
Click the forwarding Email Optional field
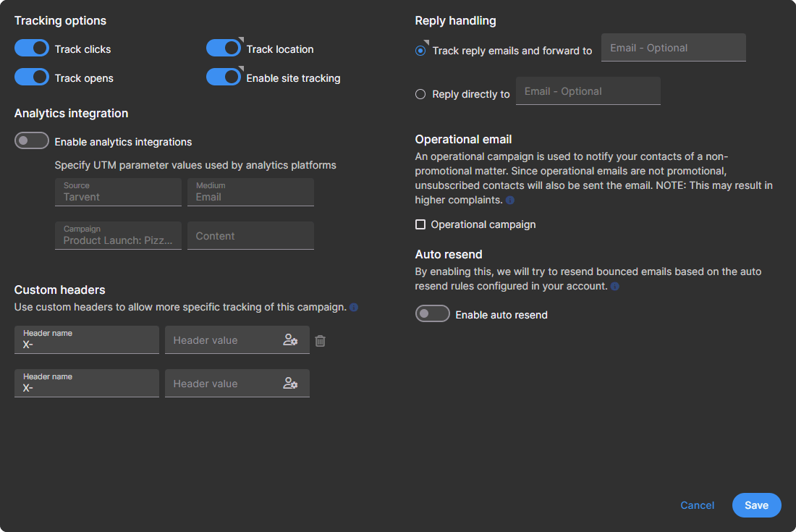(x=673, y=47)
